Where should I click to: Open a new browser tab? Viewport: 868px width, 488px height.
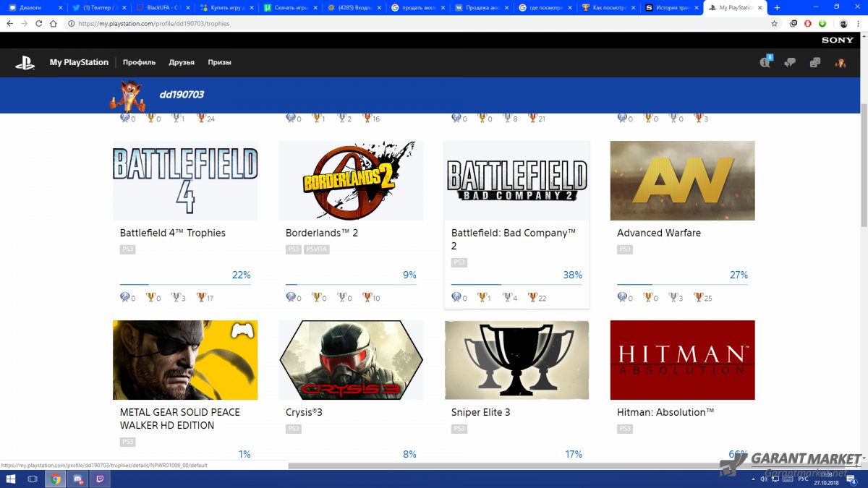click(777, 7)
